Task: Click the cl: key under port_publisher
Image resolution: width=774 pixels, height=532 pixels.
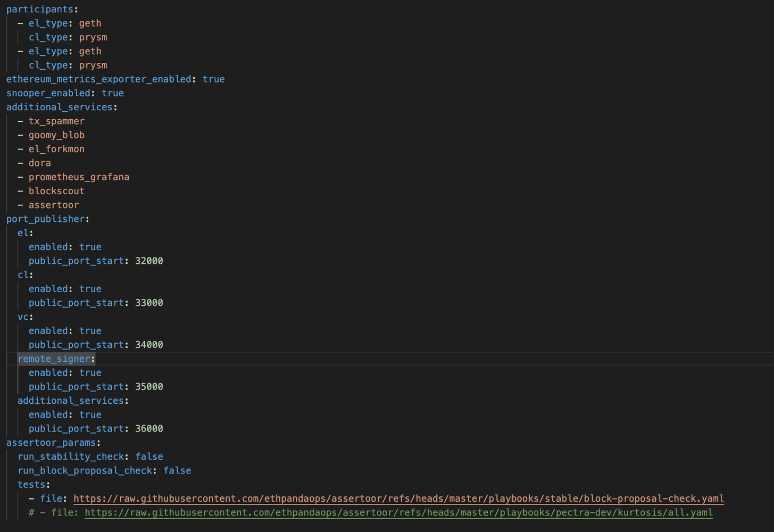Action: [x=23, y=275]
